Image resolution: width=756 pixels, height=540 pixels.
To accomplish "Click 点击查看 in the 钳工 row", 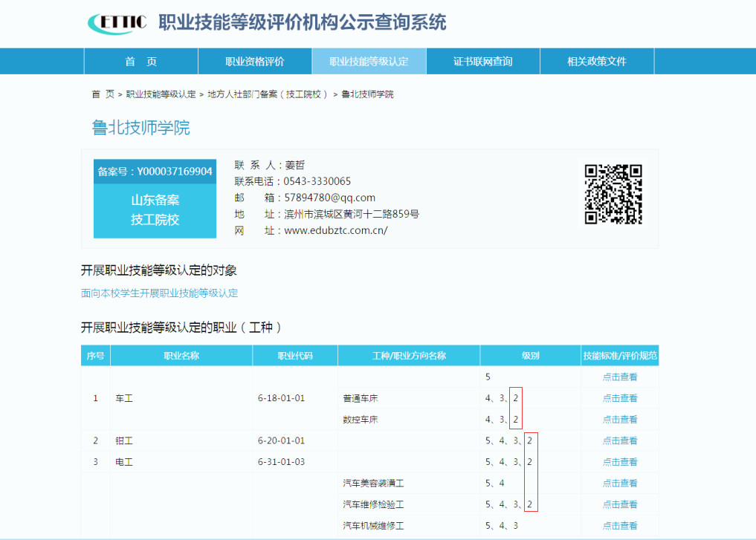I will [620, 440].
